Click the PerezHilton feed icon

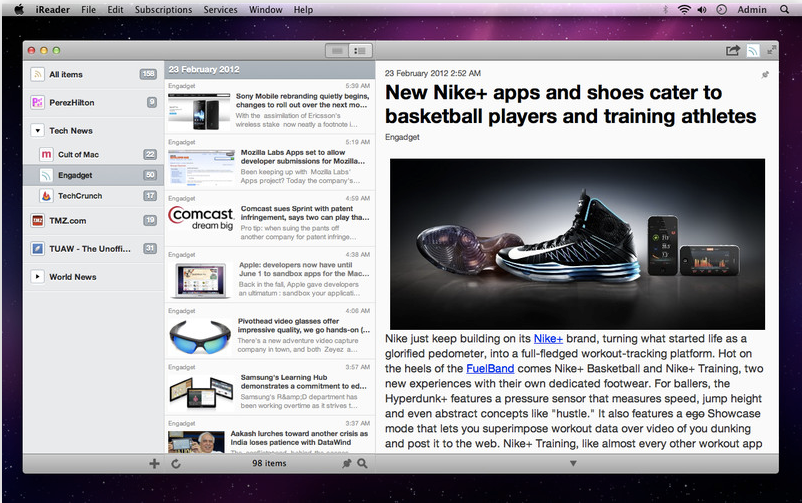coord(37,102)
